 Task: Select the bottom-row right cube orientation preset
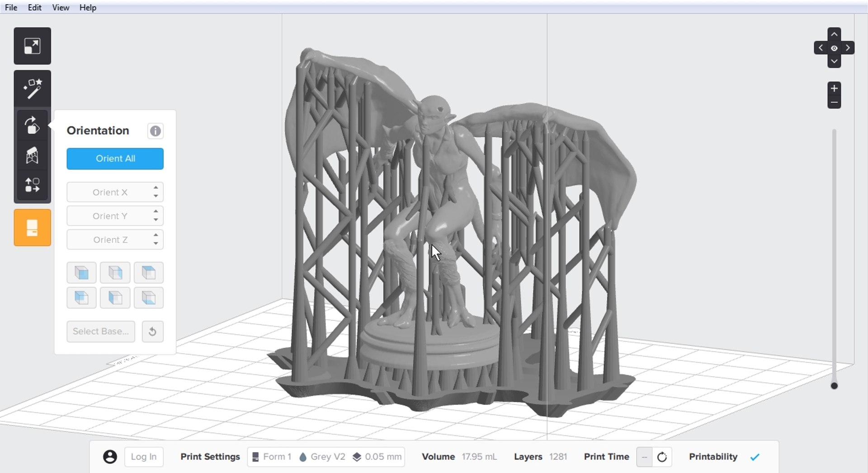click(148, 298)
